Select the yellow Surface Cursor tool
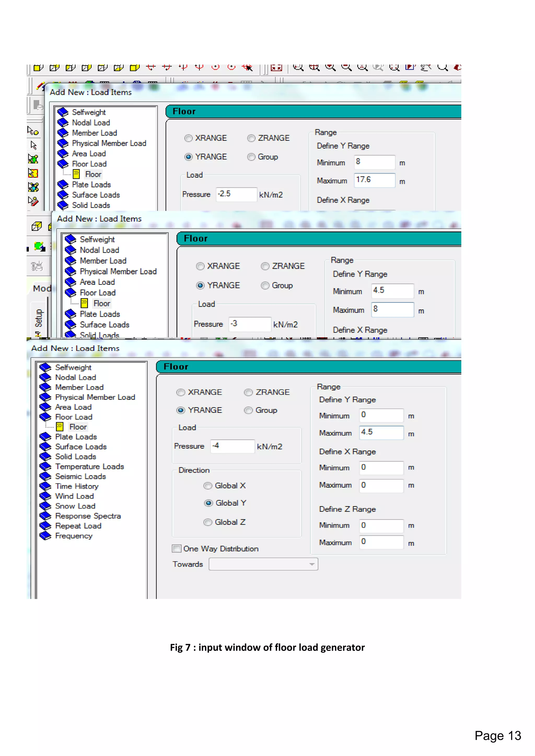 point(33,173)
